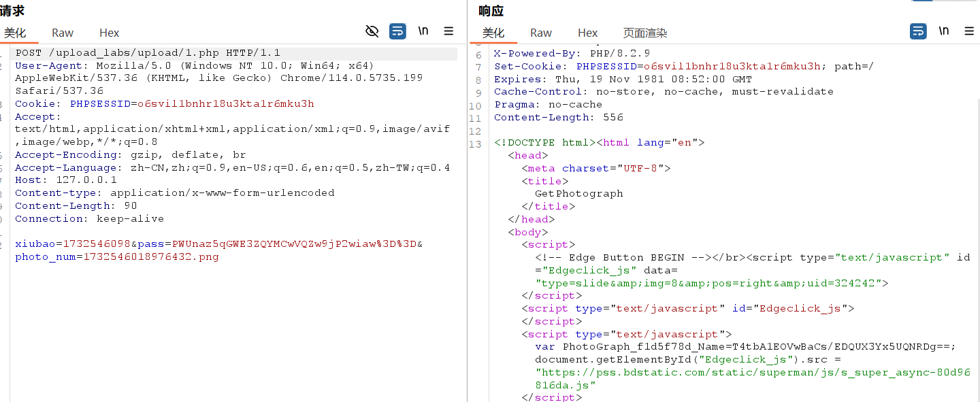Switch request view to Hex tab
This screenshot has width=980, height=402.
pos(109,33)
